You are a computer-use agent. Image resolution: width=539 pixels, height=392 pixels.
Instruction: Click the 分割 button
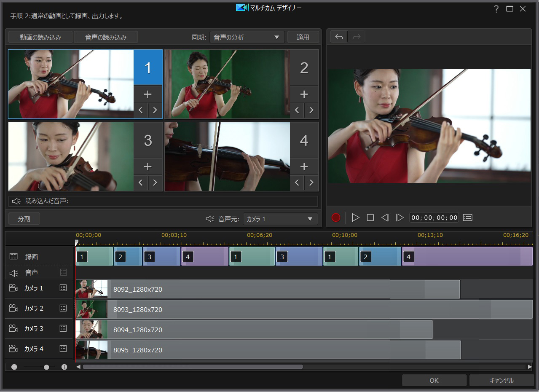tap(24, 219)
